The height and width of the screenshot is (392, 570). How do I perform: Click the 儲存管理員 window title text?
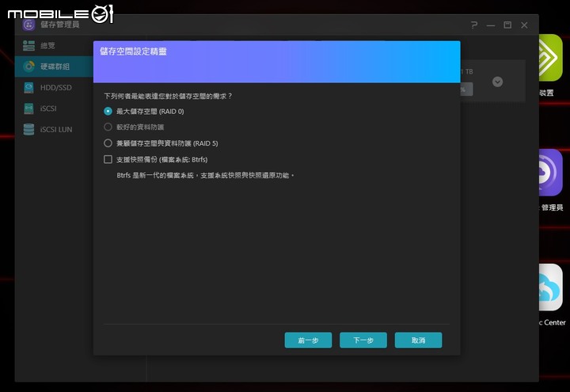59,25
